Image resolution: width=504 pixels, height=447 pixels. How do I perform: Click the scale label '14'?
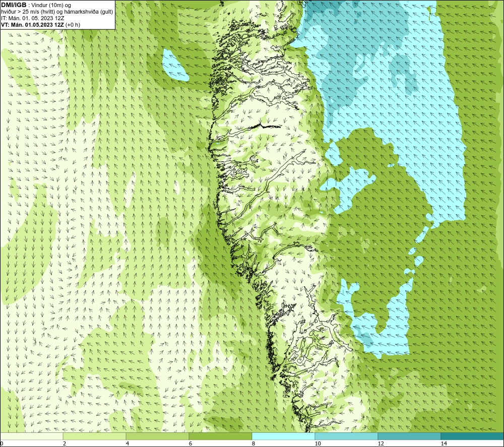coord(444,443)
